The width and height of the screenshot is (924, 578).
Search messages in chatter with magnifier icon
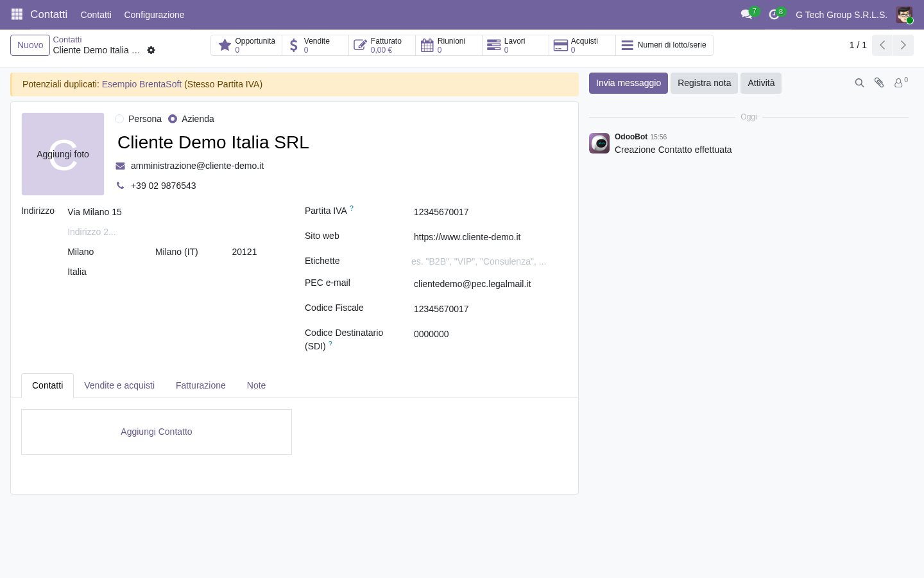(x=859, y=83)
